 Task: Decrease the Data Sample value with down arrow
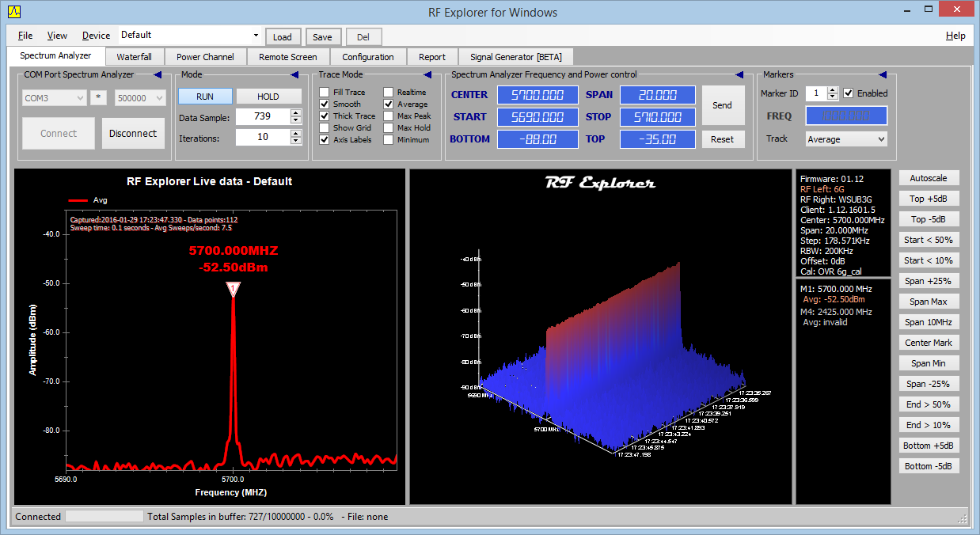tap(296, 121)
